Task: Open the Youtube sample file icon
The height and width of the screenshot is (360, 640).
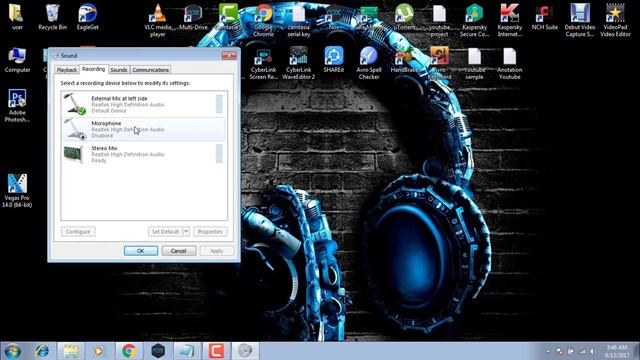Action: point(474,63)
